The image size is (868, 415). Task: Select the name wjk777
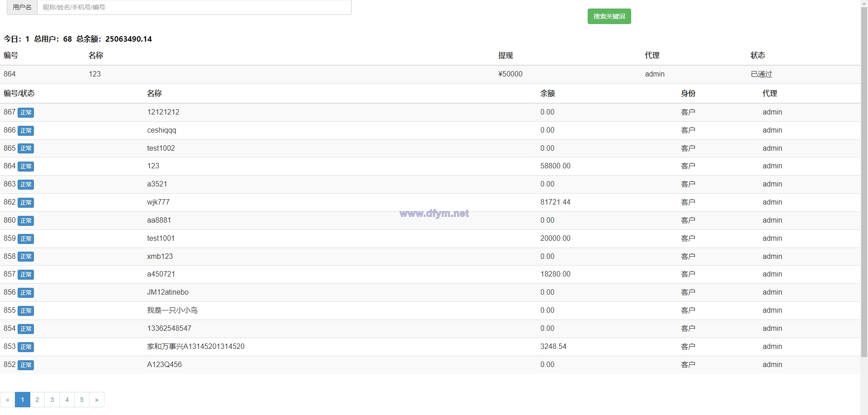(158, 202)
